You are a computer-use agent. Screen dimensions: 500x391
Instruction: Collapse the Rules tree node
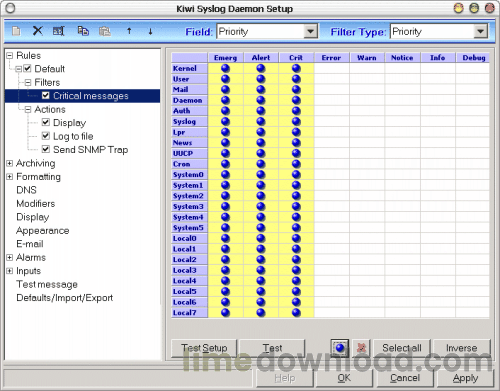click(10, 56)
